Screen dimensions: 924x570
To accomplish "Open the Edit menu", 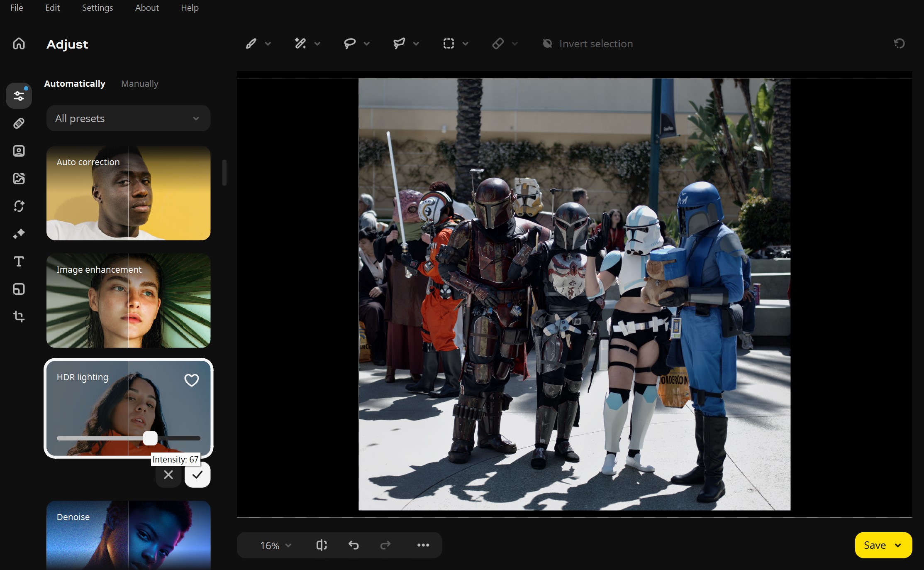I will [52, 8].
